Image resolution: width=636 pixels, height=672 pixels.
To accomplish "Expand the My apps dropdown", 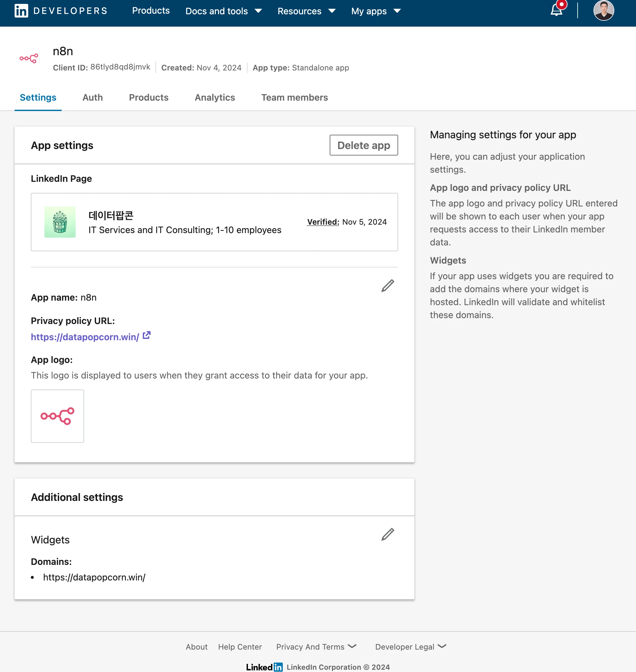I will (x=376, y=11).
